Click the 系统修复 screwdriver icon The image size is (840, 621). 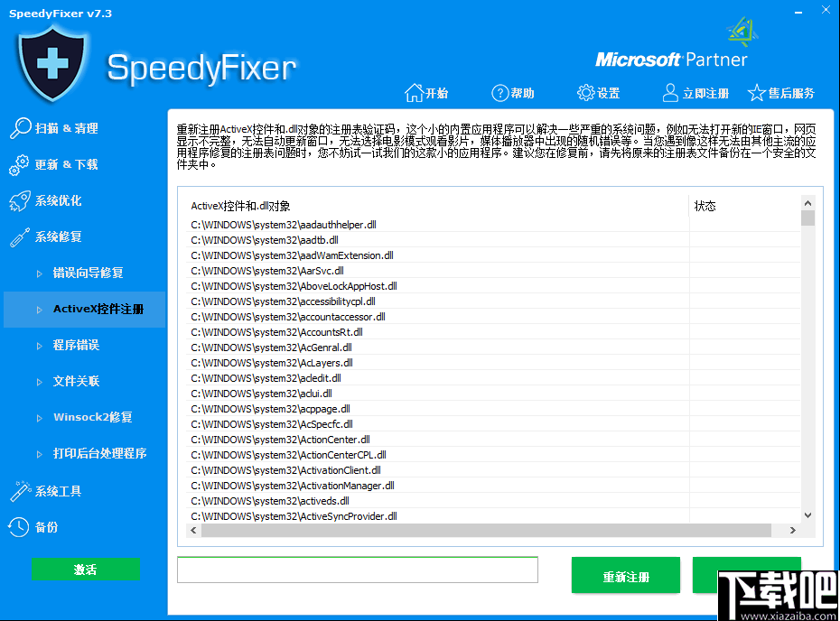tap(19, 236)
